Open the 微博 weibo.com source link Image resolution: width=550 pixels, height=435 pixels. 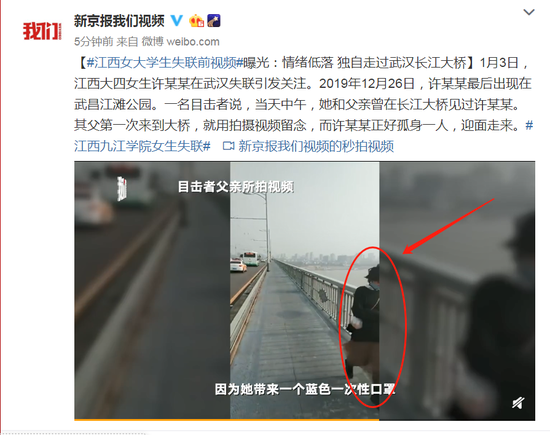[181, 42]
